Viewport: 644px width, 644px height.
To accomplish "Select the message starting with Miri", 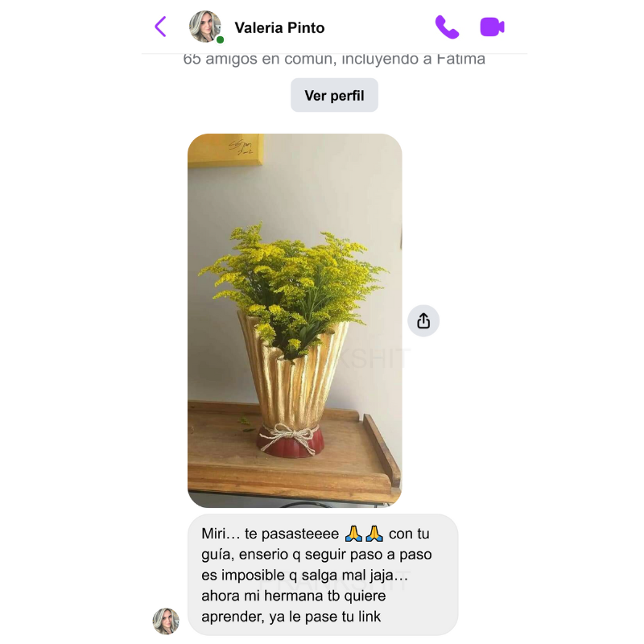I will point(323,575).
